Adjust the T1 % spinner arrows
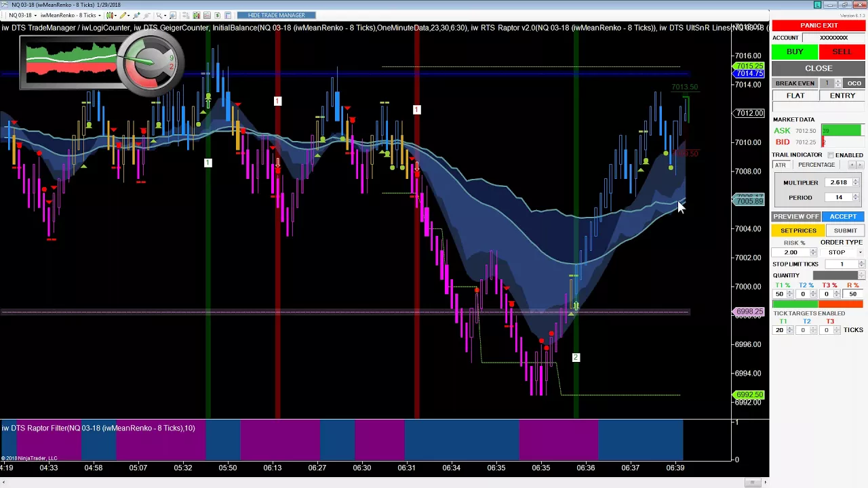This screenshot has width=868, height=488. (789, 294)
